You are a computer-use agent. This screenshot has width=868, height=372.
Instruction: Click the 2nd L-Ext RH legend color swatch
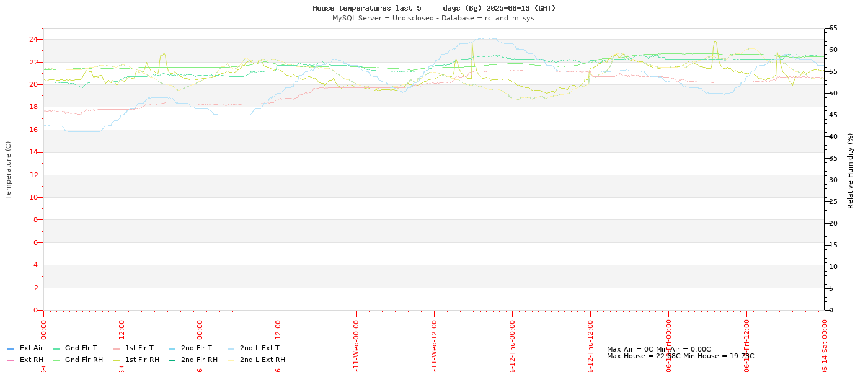231,360
